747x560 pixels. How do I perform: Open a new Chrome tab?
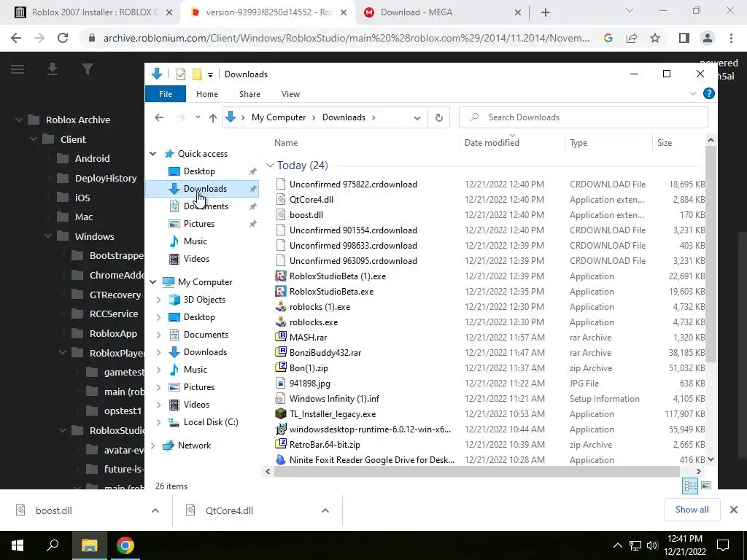point(546,12)
